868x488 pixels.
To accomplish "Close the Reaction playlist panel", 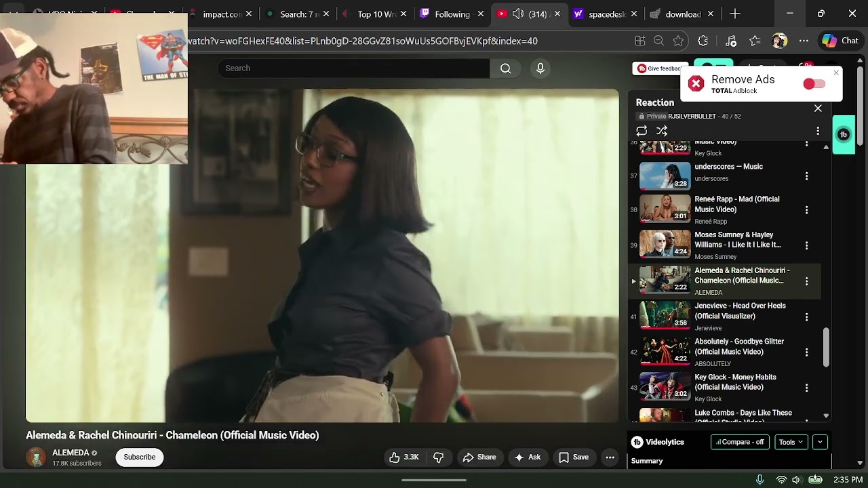I will pos(818,108).
